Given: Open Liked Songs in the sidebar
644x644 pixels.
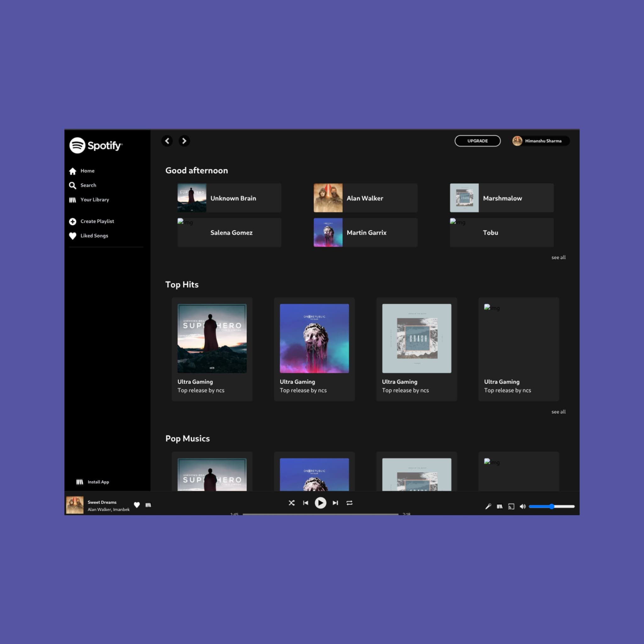Looking at the screenshot, I should (x=89, y=236).
